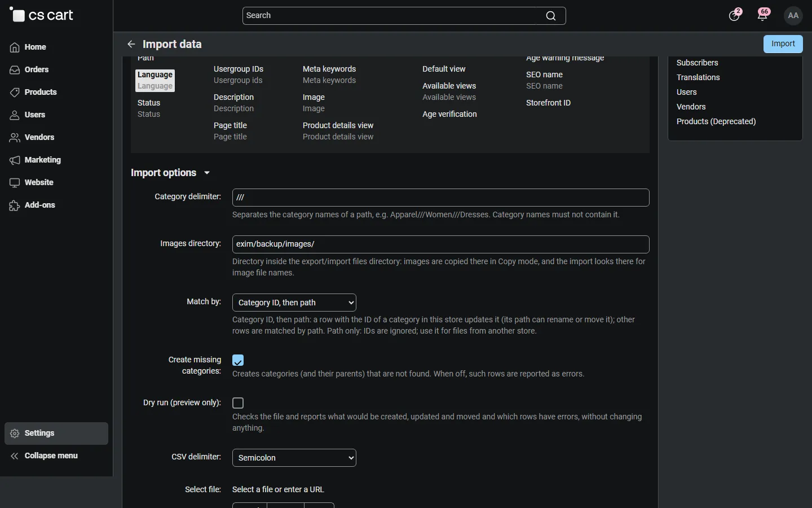Click the Website monitor icon

tap(15, 183)
